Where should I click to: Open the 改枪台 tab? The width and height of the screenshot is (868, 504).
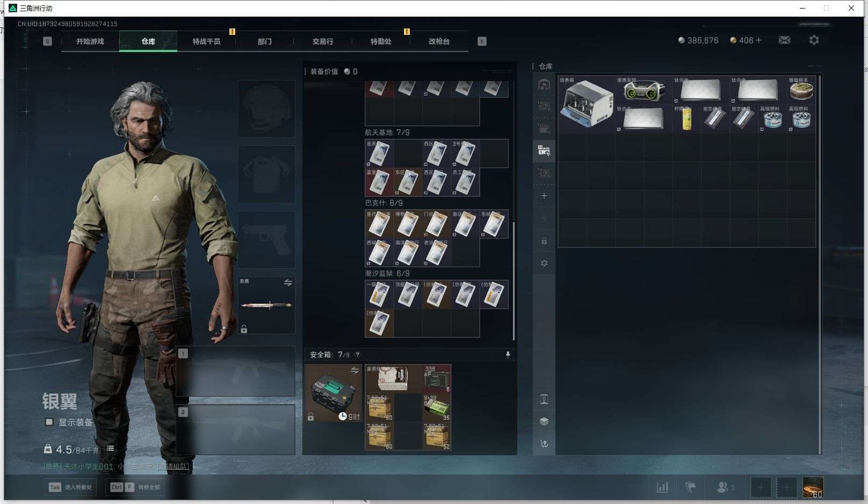[439, 41]
